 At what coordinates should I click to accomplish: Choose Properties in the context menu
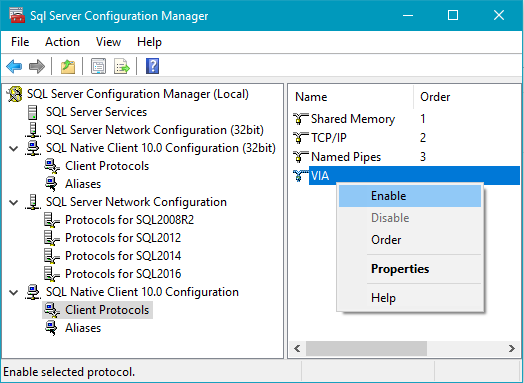pos(410,269)
